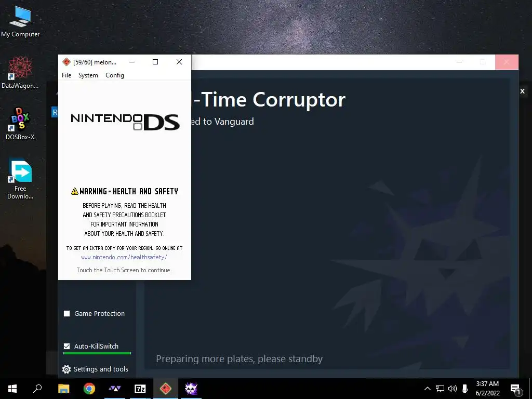Show hidden system tray icons
532x399 pixels.
click(x=428, y=389)
